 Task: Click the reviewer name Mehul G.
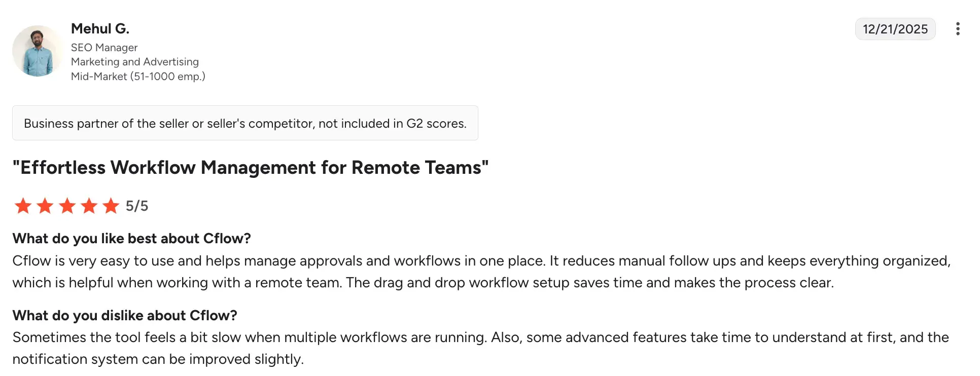pos(100,28)
